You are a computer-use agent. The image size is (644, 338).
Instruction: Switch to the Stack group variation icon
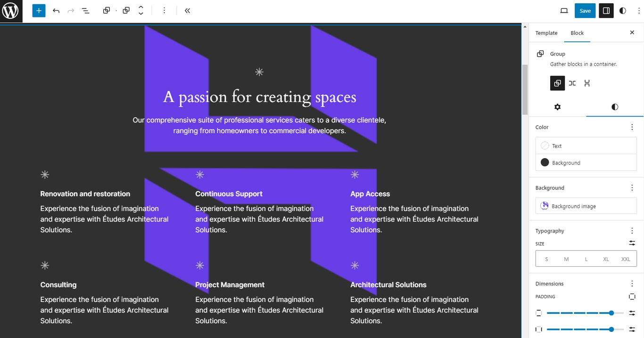(587, 83)
